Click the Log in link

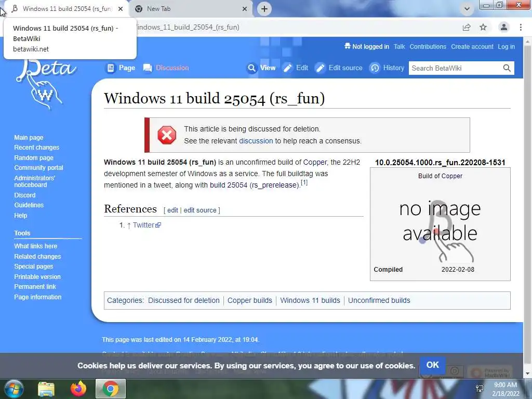point(506,47)
